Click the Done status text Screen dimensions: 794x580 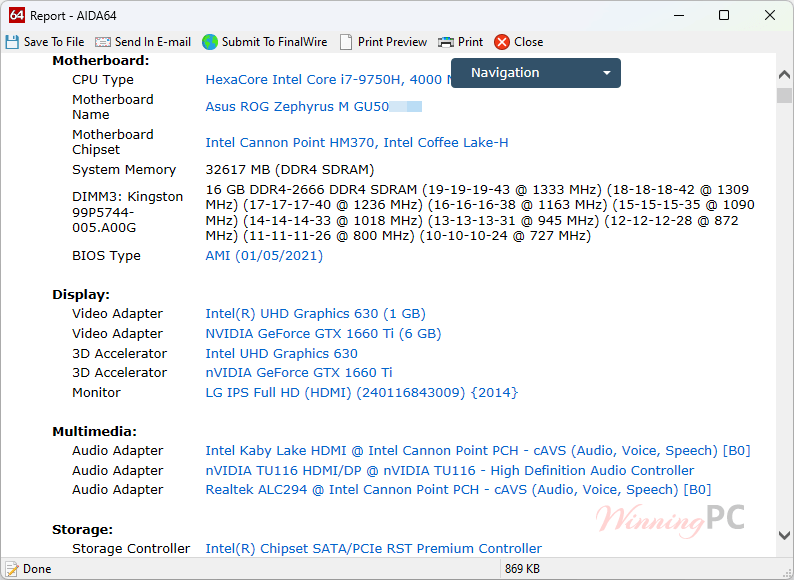point(37,569)
